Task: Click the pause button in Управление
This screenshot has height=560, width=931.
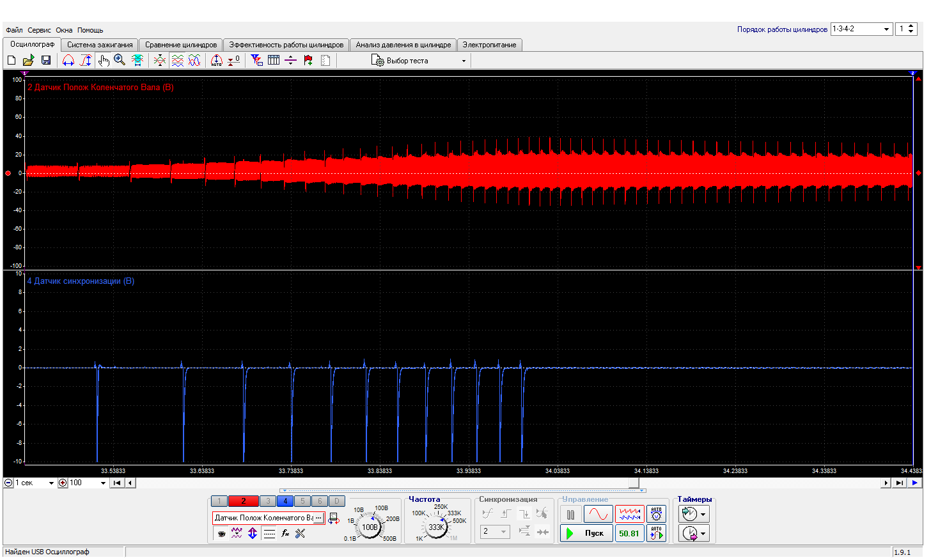Action: [570, 514]
